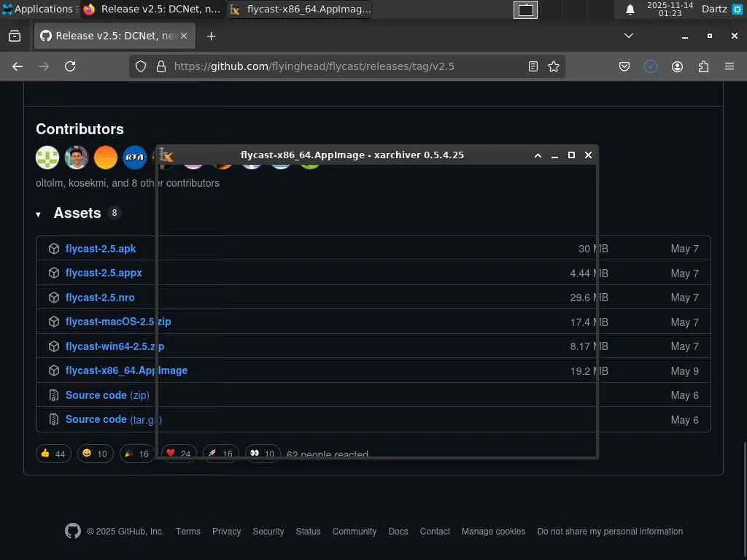The width and height of the screenshot is (747, 560).
Task: Download flycast-2.5.appx
Action: coord(104,273)
